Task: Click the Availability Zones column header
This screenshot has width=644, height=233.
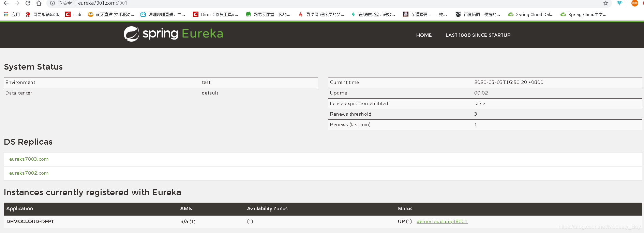Action: tap(267, 208)
